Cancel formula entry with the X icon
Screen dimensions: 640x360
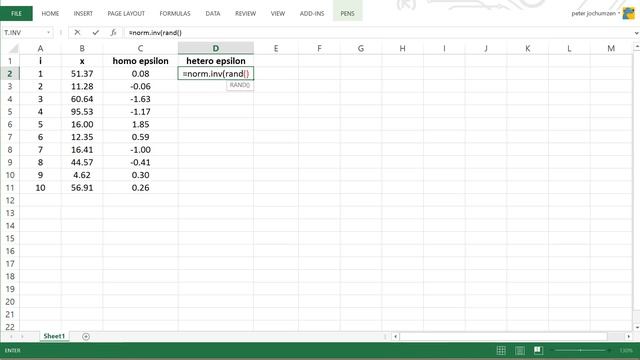(77, 32)
